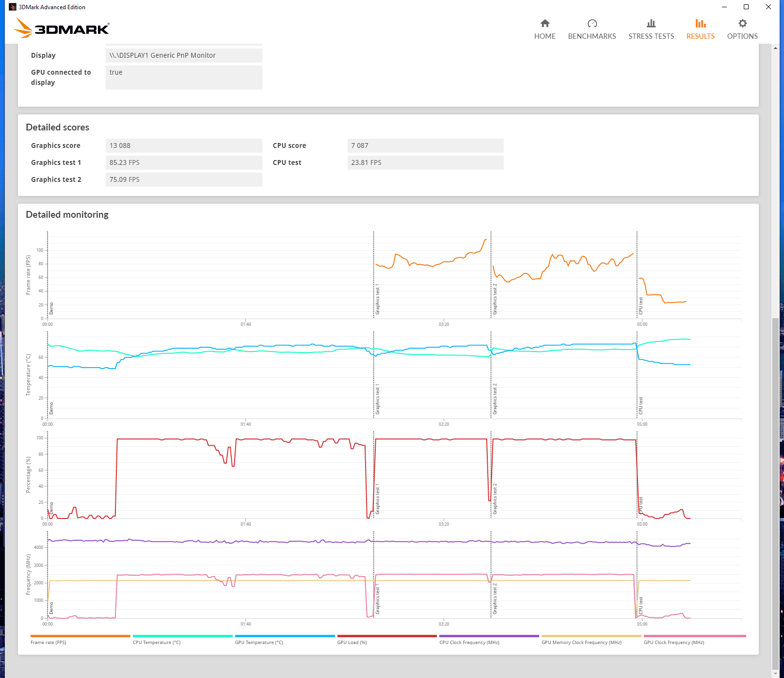The width and height of the screenshot is (784, 678).
Task: Open the Home icon in the navigation
Action: [x=545, y=23]
